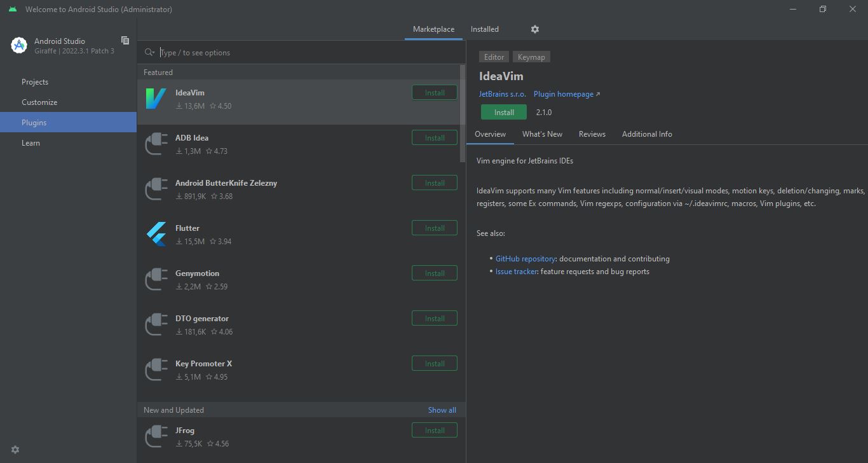The width and height of the screenshot is (868, 463).
Task: Click the Android ButterKnife Zelezny plug icon
Action: click(x=156, y=189)
